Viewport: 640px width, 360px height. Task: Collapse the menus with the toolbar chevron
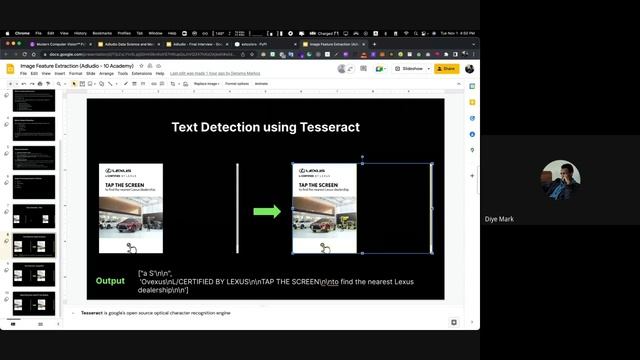click(459, 84)
